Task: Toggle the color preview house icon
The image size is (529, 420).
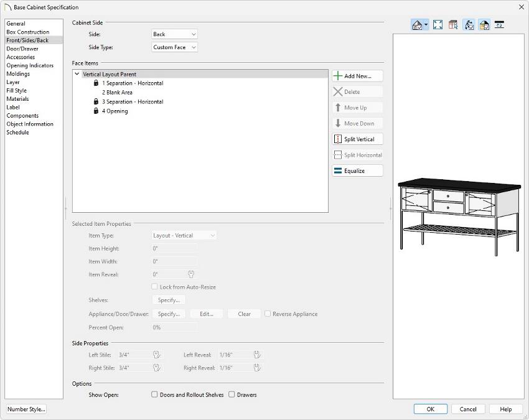Action: tap(484, 25)
